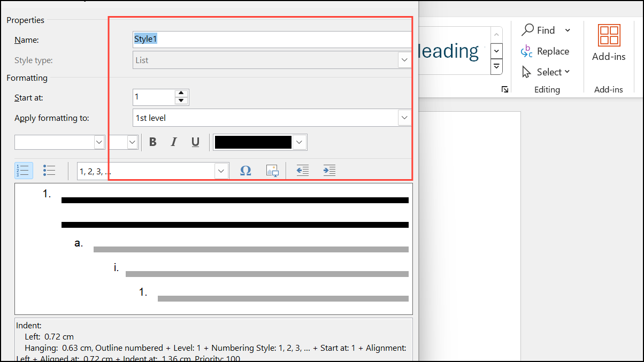Viewport: 644px width, 362px height.
Task: Select the numbering list format icon
Action: click(x=24, y=170)
